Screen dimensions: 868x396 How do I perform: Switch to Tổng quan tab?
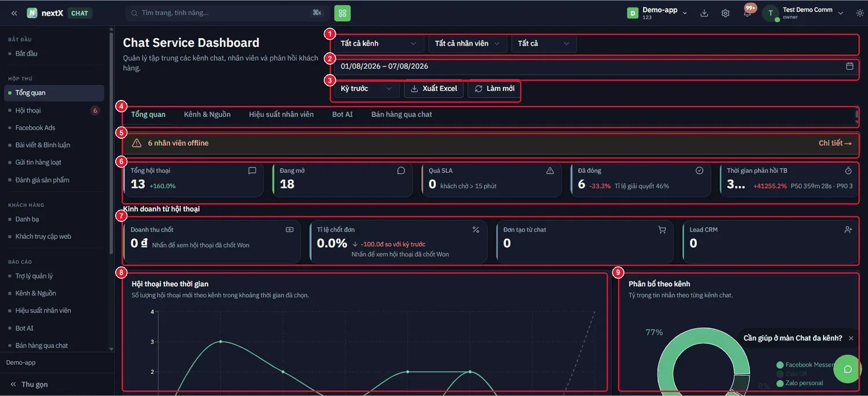(148, 114)
